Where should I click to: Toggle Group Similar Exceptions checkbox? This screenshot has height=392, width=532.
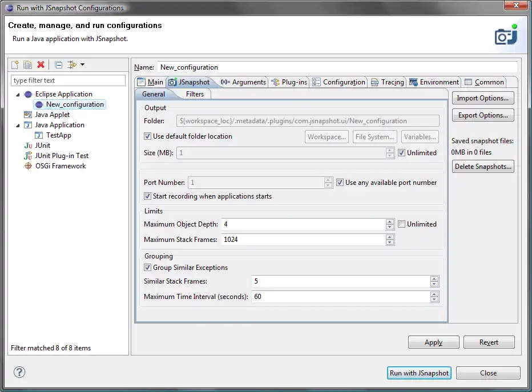click(147, 267)
